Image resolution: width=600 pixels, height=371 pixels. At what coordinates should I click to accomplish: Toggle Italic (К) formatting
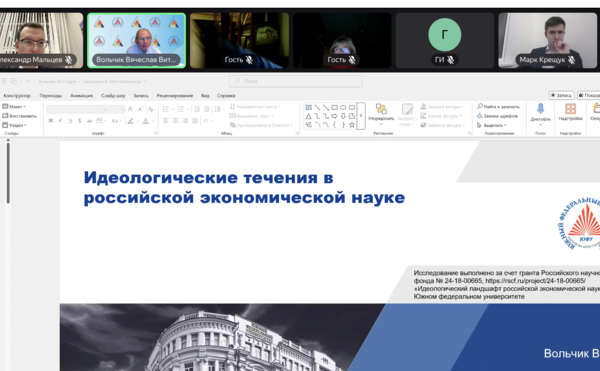pyautogui.click(x=60, y=121)
